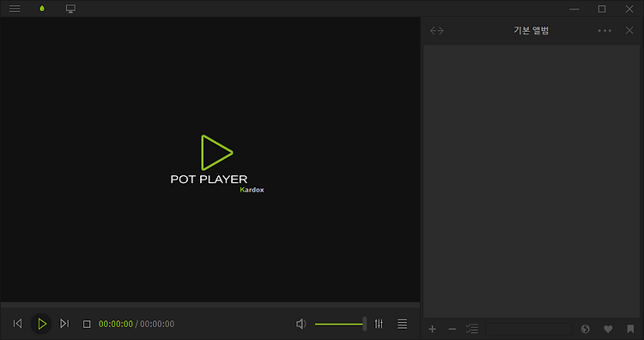Skip to the previous track
The height and width of the screenshot is (340, 644).
pyautogui.click(x=18, y=324)
